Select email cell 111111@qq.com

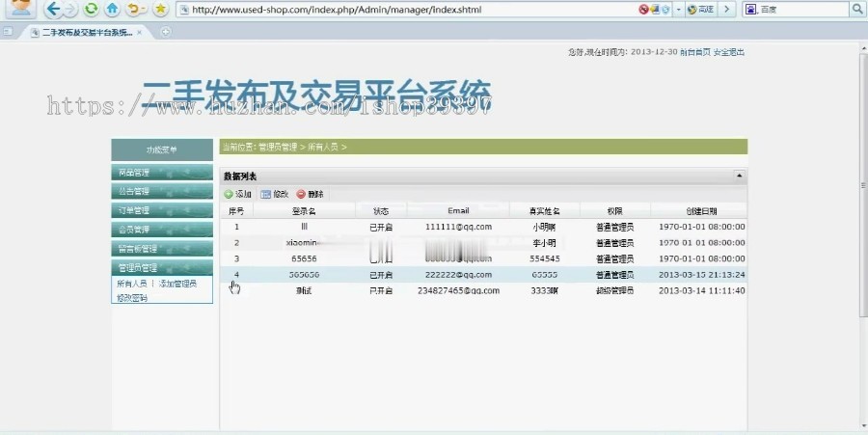458,227
